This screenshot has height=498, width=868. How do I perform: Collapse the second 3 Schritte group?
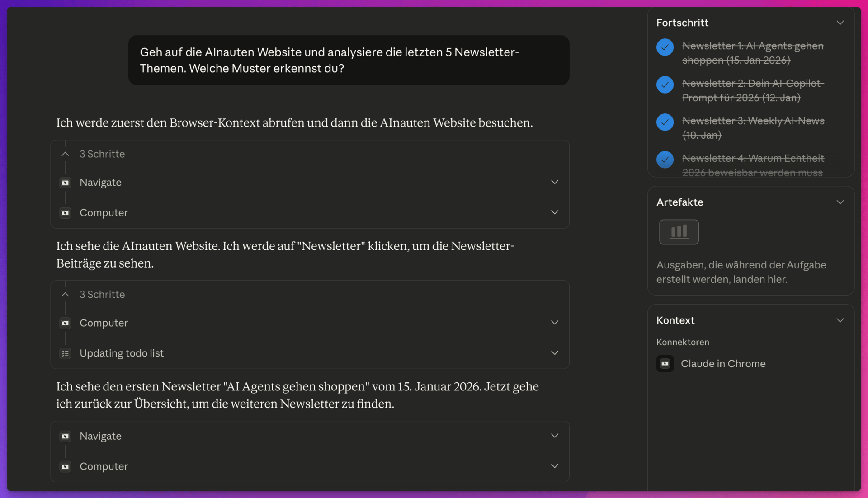tap(66, 295)
